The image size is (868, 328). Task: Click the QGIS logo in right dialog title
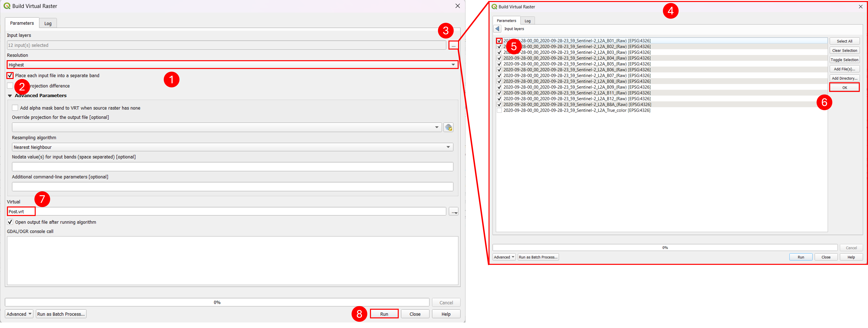[x=494, y=7]
